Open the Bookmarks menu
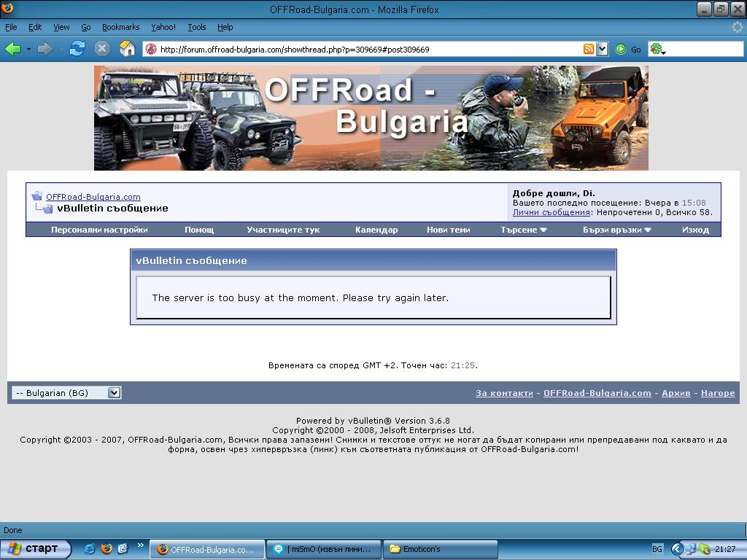 (120, 27)
